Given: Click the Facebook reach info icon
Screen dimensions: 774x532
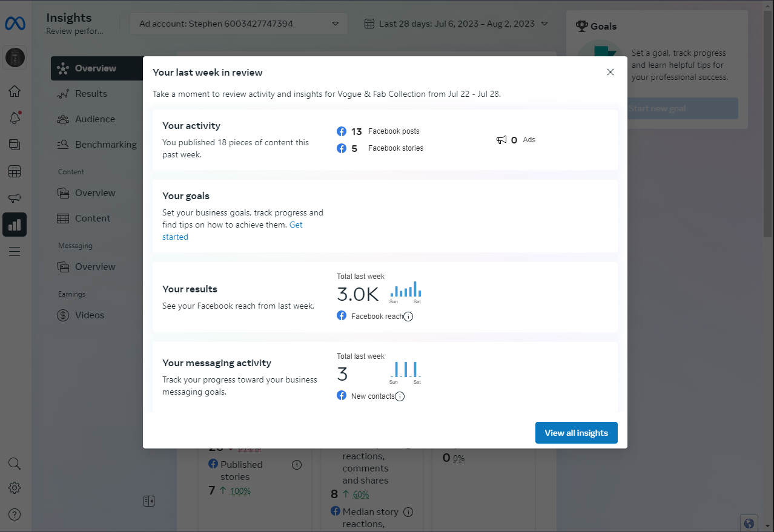Looking at the screenshot, I should pyautogui.click(x=408, y=317).
